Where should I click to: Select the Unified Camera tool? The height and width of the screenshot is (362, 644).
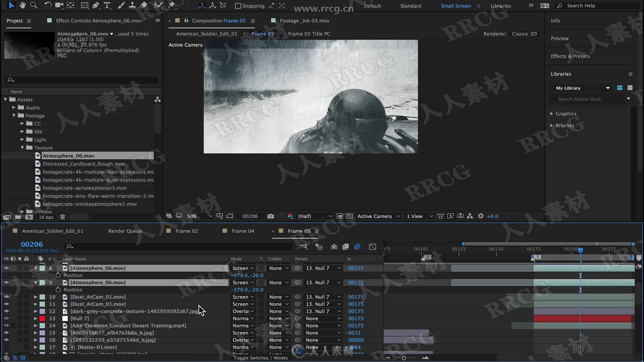(59, 5)
